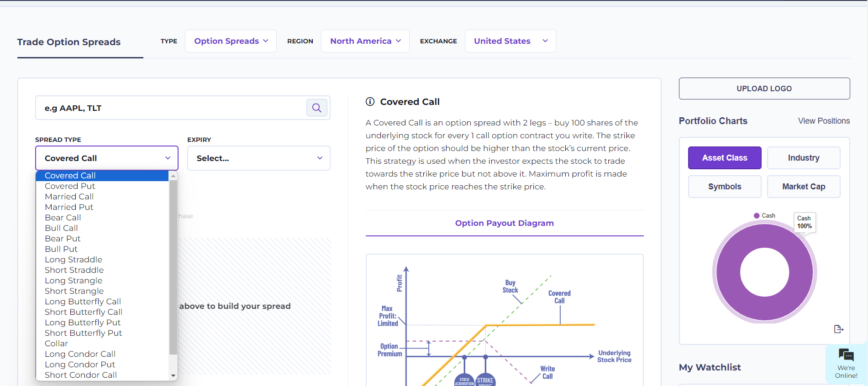Open the View Positions link

pyautogui.click(x=824, y=121)
